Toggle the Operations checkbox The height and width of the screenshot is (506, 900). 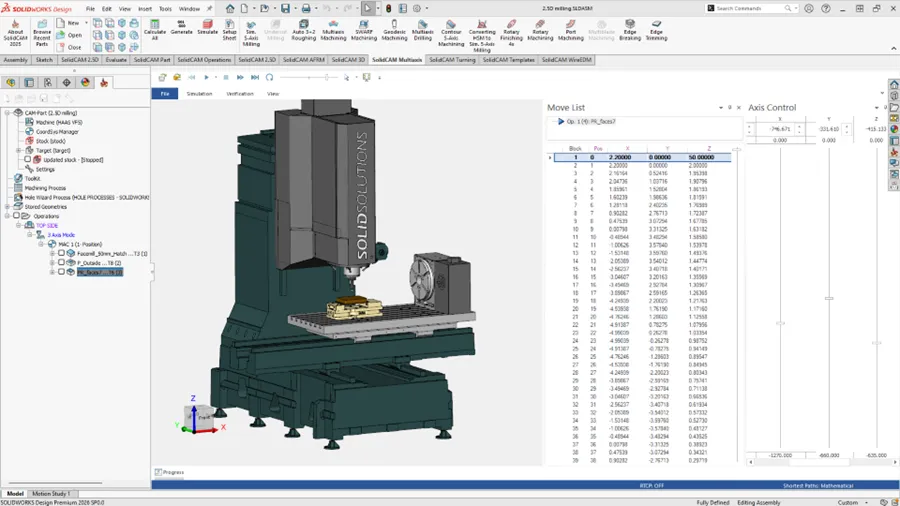tap(16, 216)
